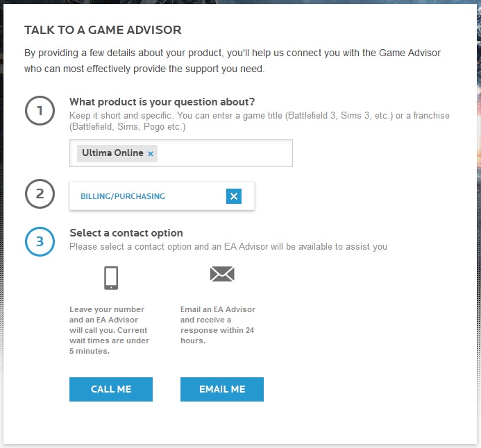
Task: Click the EMAIL ME button
Action: coord(222,389)
